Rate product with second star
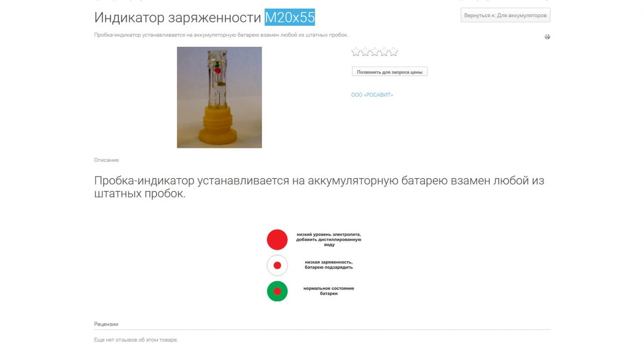This screenshot has width=644, height=354. tap(365, 52)
